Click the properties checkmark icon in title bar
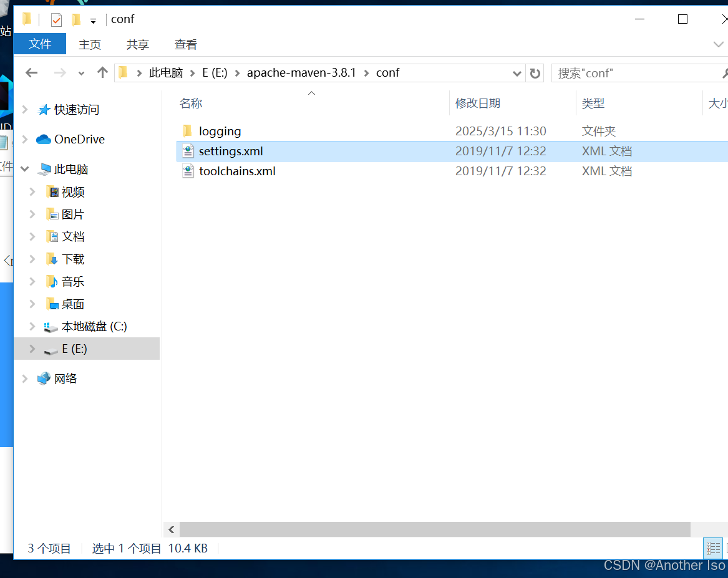 point(56,19)
